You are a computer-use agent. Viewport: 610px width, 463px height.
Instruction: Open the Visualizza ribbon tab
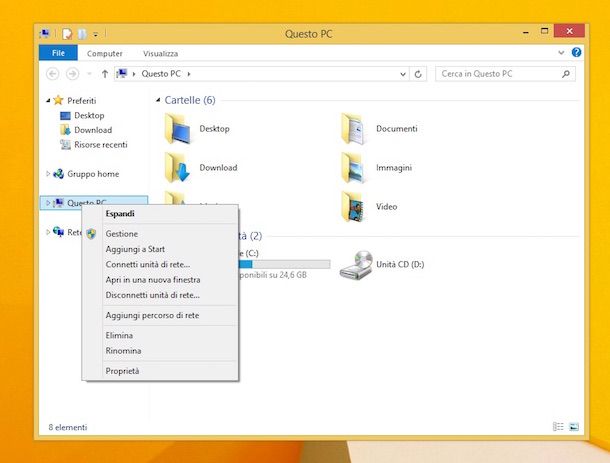(160, 53)
